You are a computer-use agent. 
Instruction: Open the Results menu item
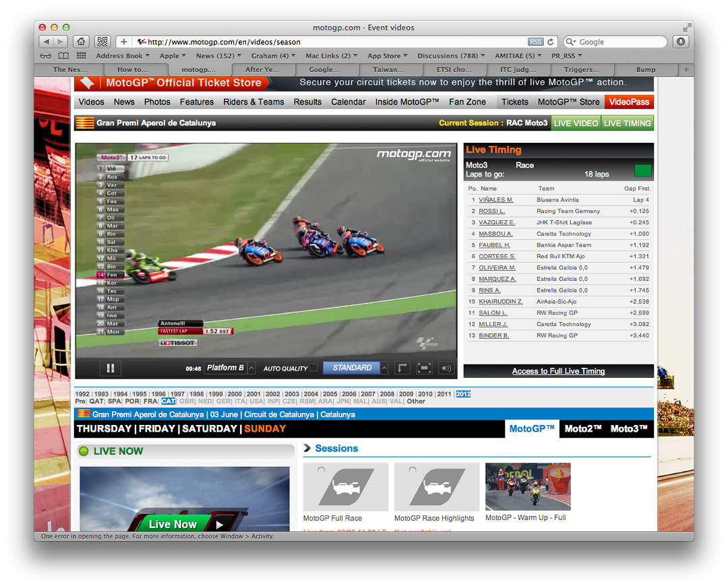click(x=307, y=102)
